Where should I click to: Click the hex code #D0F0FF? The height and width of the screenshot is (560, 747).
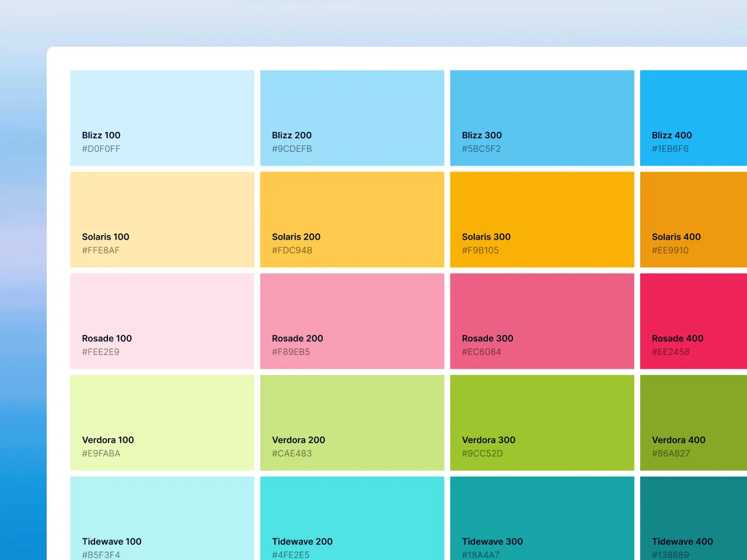tap(101, 149)
